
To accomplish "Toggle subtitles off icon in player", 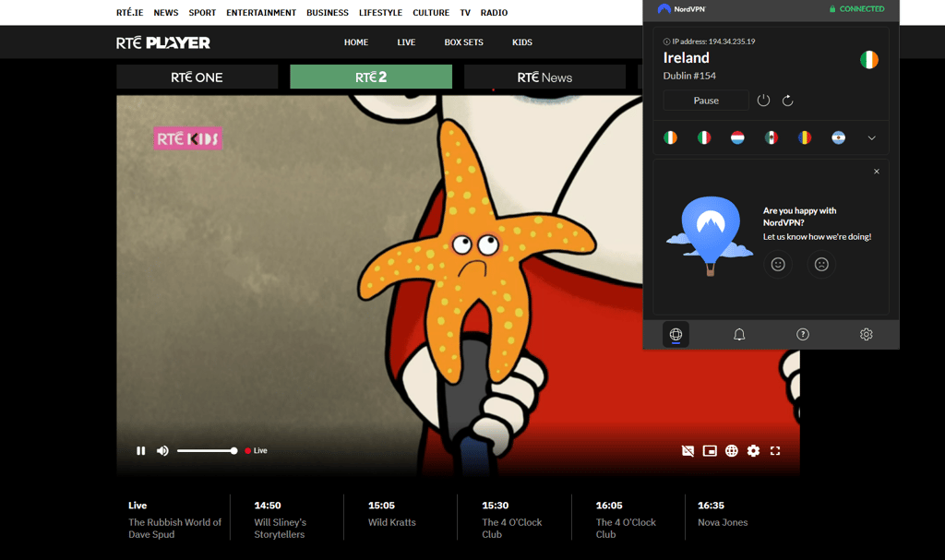I will coord(688,451).
